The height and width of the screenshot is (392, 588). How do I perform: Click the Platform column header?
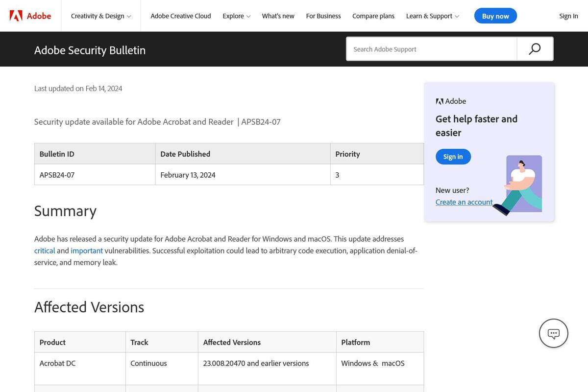pos(380,342)
